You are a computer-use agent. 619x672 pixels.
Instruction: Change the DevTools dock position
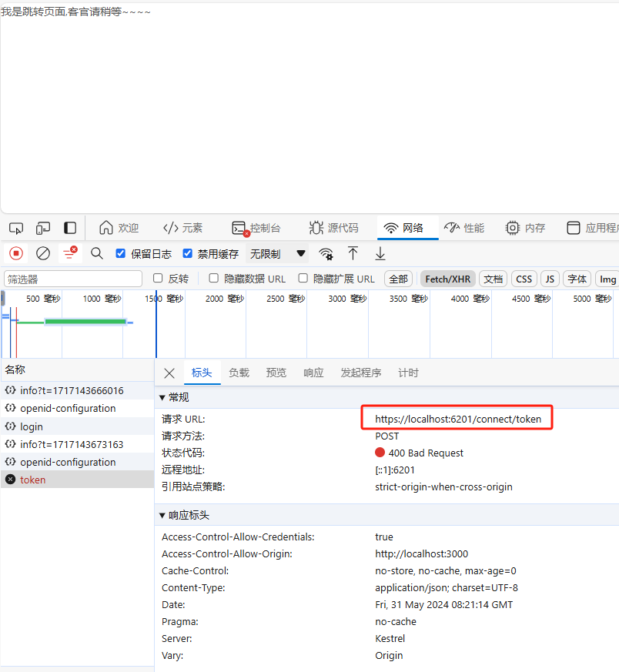(69, 228)
